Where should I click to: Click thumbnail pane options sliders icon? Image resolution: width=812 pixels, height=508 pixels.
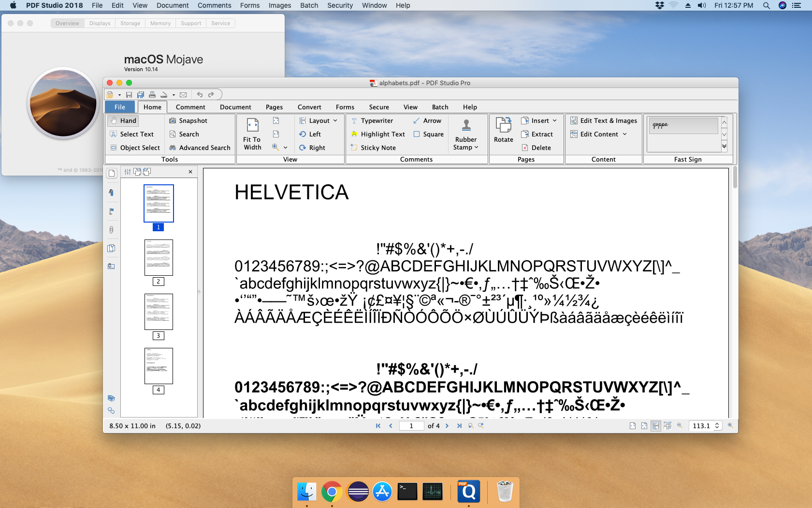128,172
